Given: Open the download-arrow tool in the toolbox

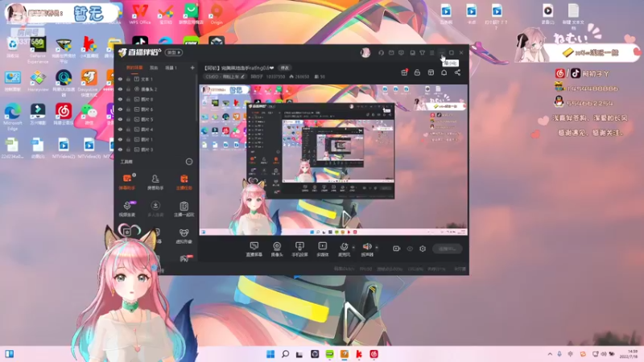Looking at the screenshot, I should pos(155,208).
